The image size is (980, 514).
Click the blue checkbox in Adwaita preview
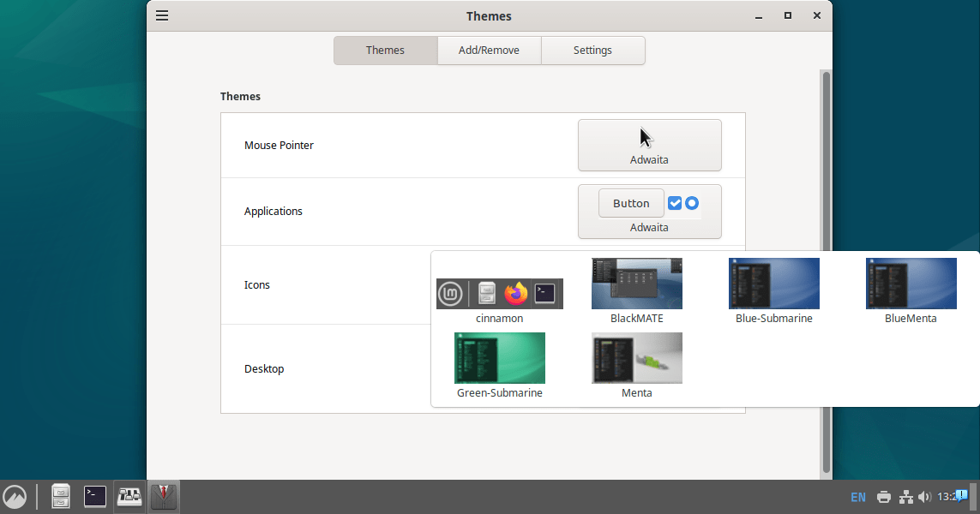676,203
